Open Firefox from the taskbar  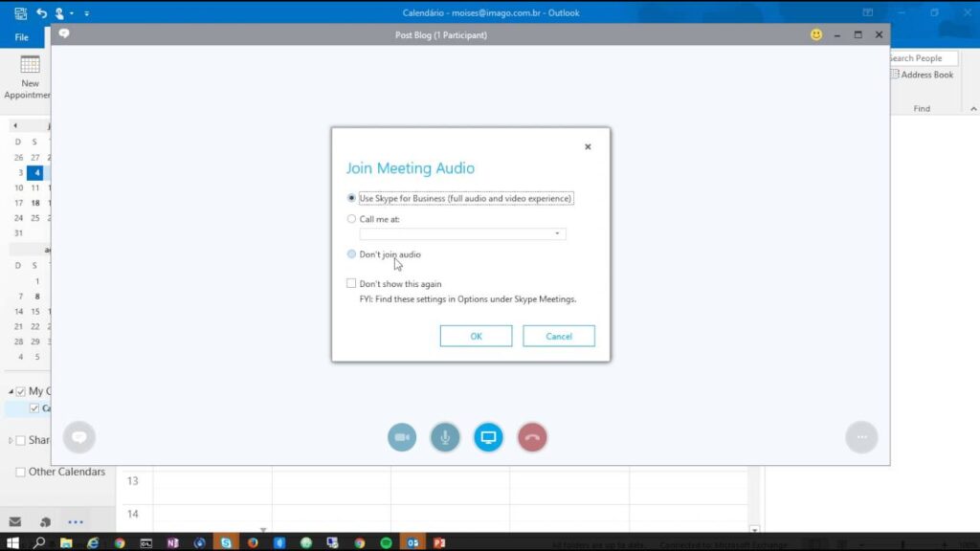coord(253,543)
